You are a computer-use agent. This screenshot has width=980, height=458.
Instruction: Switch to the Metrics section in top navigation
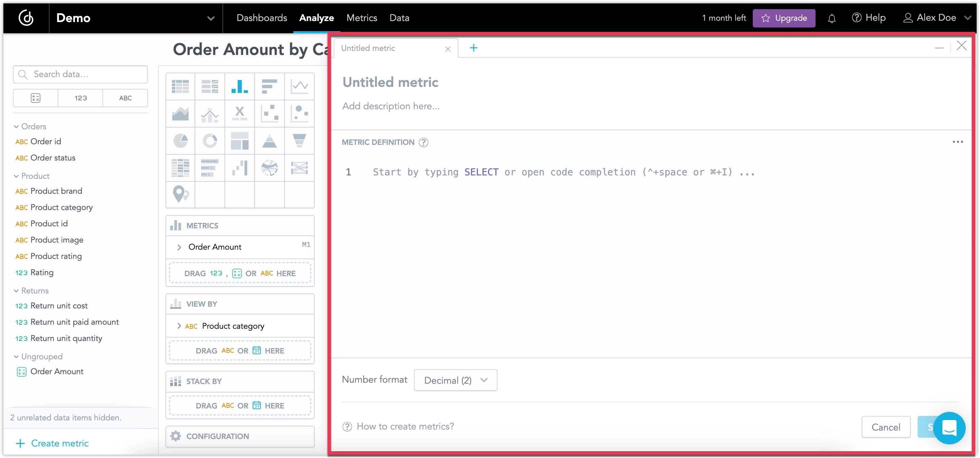pos(361,18)
